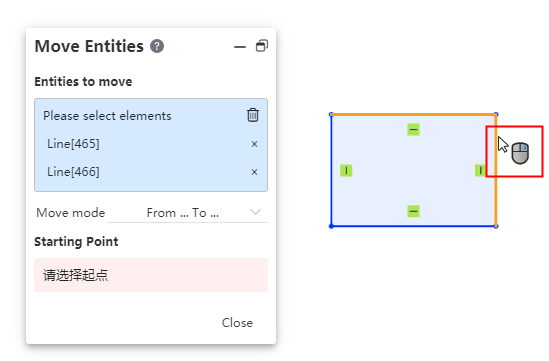Click the Please select elements box
Screen dimensions: 549x361
(x=151, y=145)
